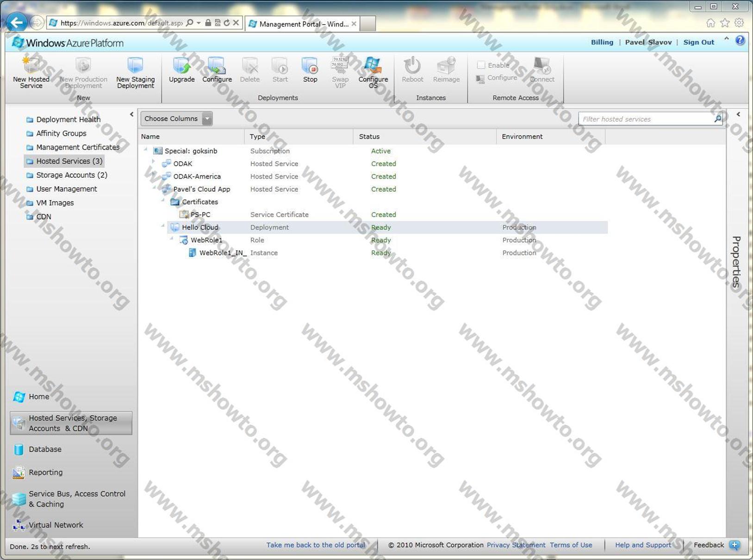Viewport: 753px width, 560px height.
Task: Click the Billing link
Action: point(602,42)
